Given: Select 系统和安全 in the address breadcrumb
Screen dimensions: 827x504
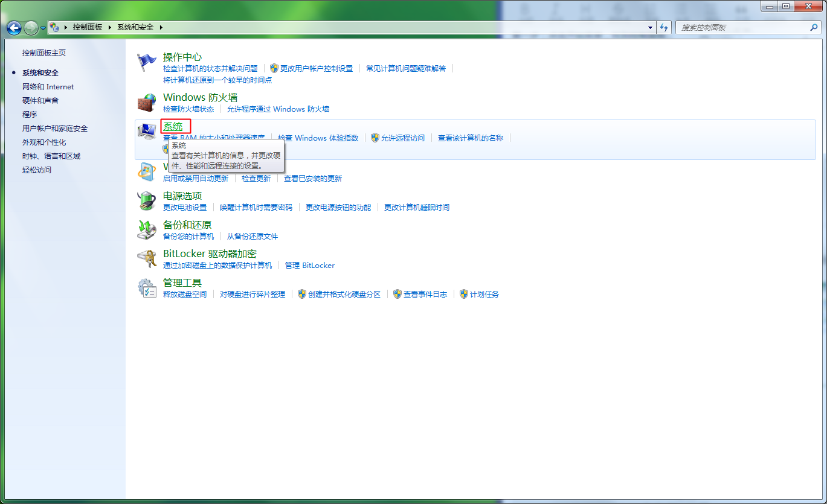Looking at the screenshot, I should coord(135,28).
